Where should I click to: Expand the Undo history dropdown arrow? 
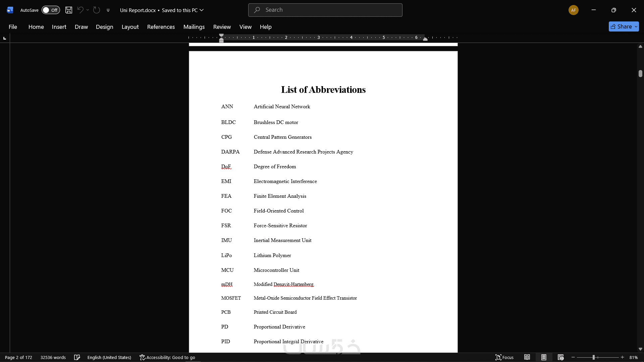[88, 10]
